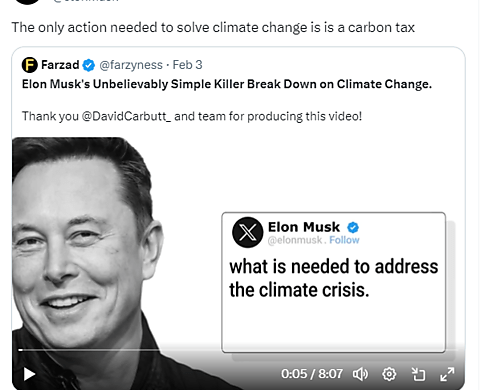Viewport: 480px width, 390px height.
Task: Visit the @farzyness handle
Action: coord(131,65)
